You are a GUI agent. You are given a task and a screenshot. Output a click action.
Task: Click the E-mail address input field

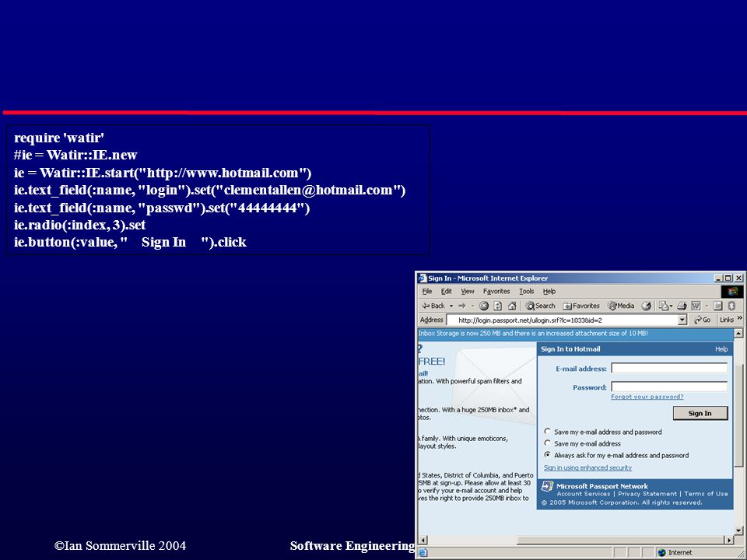669,368
